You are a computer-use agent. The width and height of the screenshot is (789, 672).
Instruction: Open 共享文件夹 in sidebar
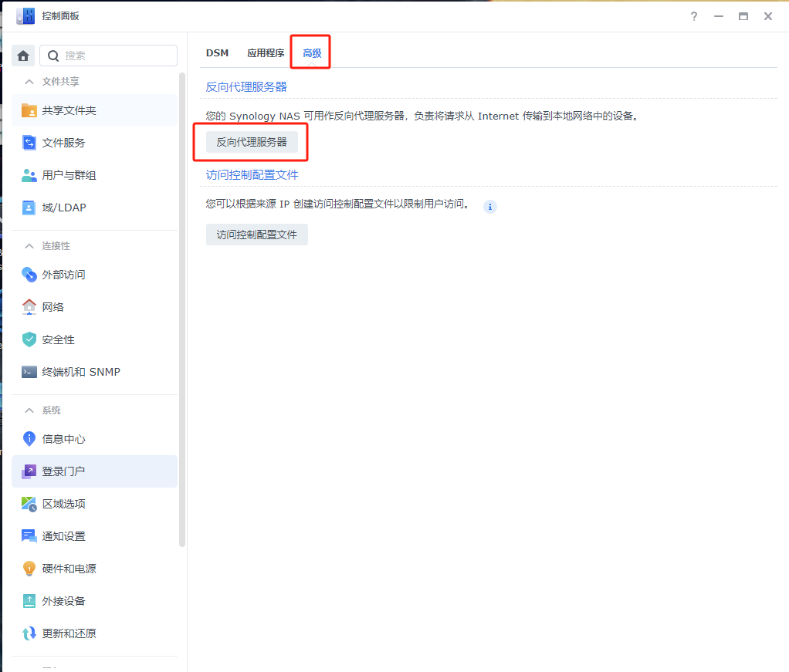point(95,110)
